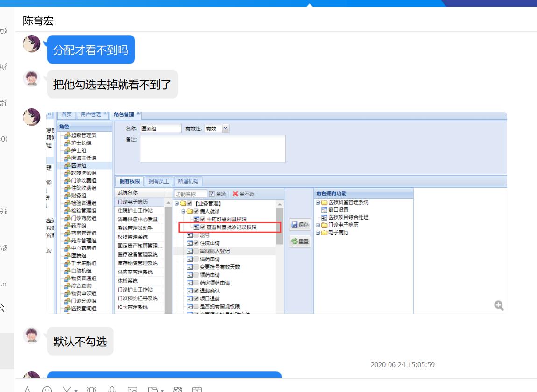537x392 pixels.
Task: Select the 拥有权限 tab
Action: (129, 181)
